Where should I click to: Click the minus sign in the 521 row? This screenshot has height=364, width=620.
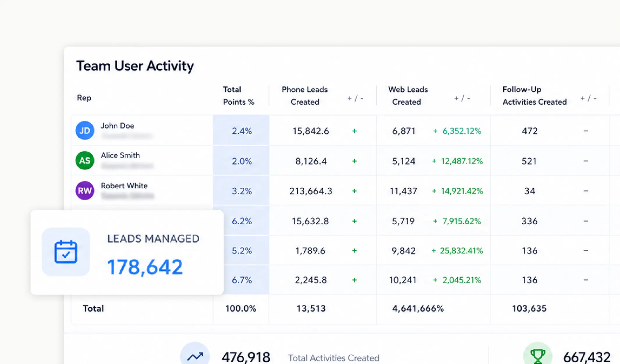(586, 161)
